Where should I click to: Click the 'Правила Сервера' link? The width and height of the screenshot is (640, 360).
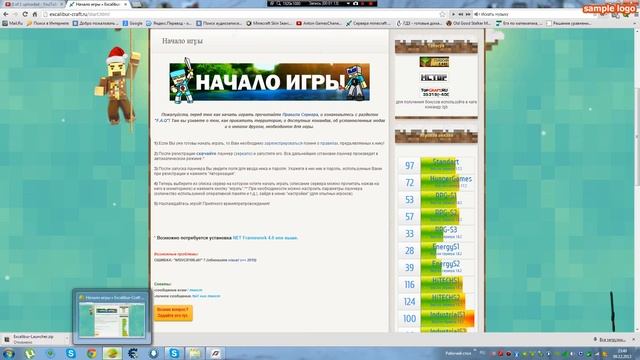tap(300, 115)
